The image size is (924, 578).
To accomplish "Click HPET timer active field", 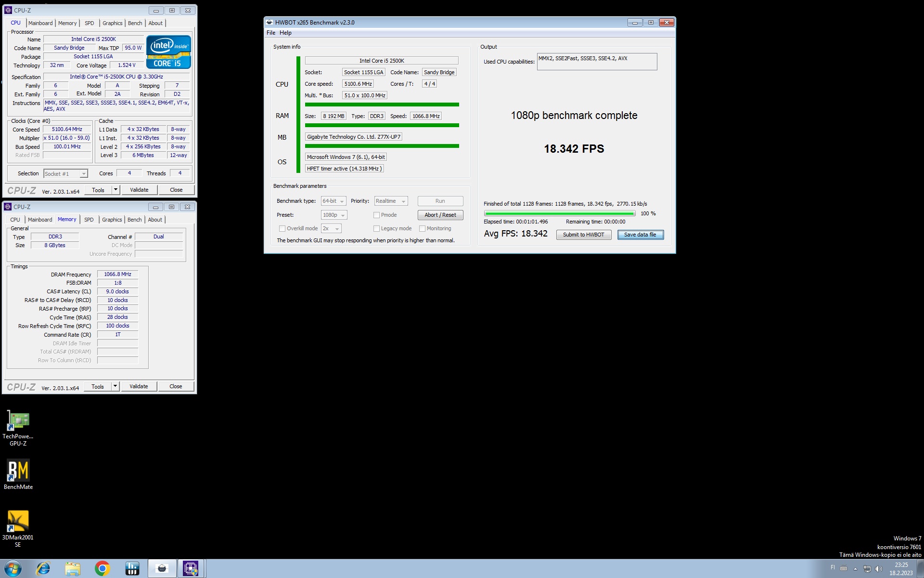I will click(x=345, y=169).
